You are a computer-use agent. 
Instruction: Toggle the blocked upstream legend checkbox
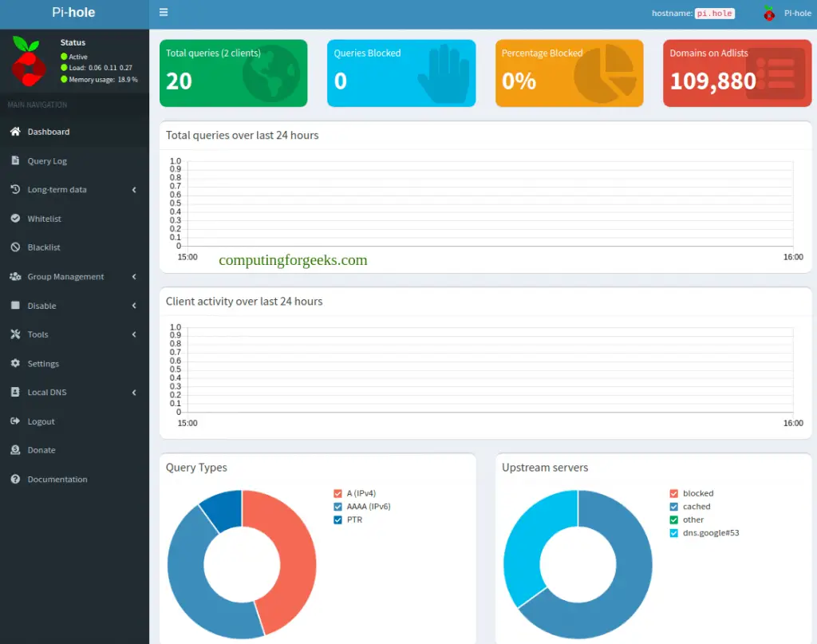coord(673,493)
